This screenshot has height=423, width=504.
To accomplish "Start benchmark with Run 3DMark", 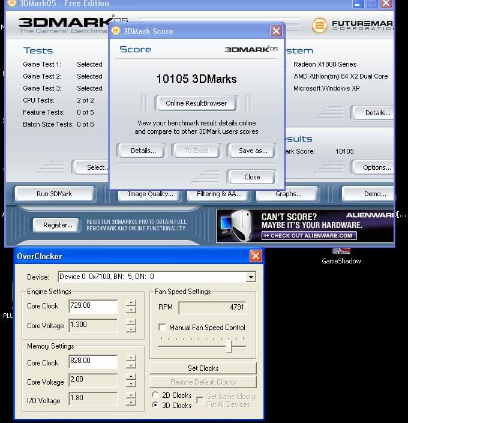I will coord(55,194).
